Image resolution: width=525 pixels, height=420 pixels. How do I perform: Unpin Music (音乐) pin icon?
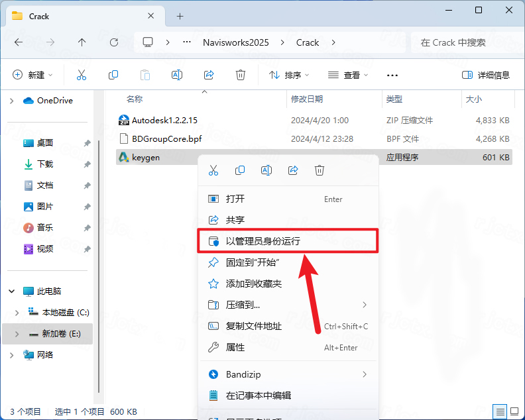pyautogui.click(x=87, y=228)
